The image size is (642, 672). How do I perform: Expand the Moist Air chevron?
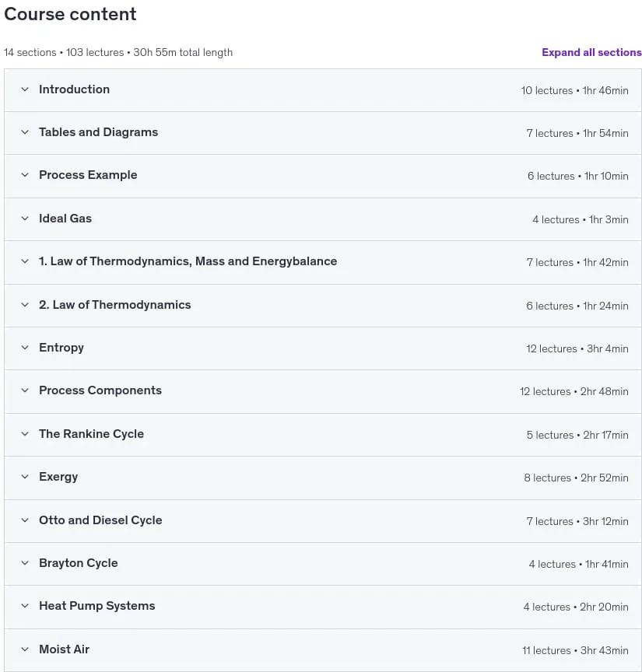[25, 649]
